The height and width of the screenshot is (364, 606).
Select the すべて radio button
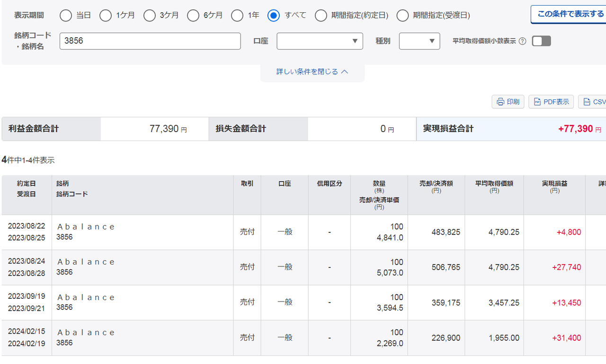tap(274, 16)
